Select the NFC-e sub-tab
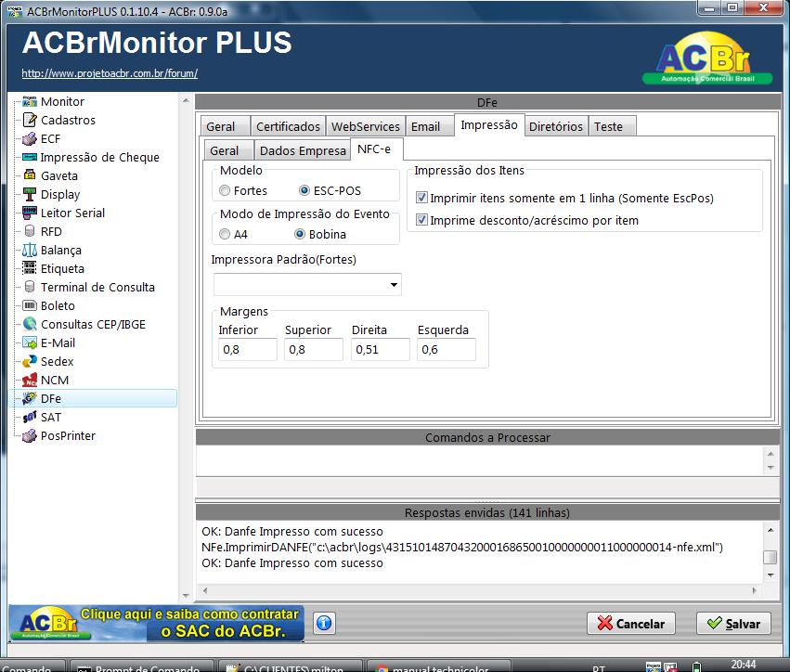 [376, 149]
